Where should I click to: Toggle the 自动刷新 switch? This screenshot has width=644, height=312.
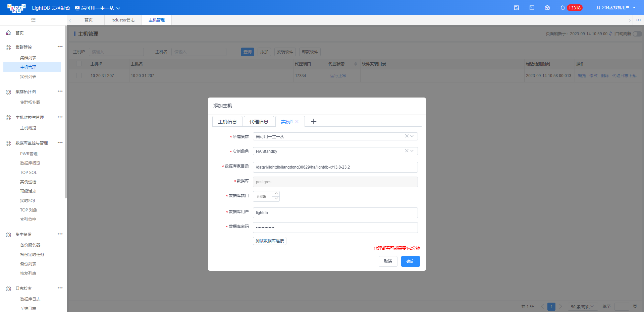[637, 34]
